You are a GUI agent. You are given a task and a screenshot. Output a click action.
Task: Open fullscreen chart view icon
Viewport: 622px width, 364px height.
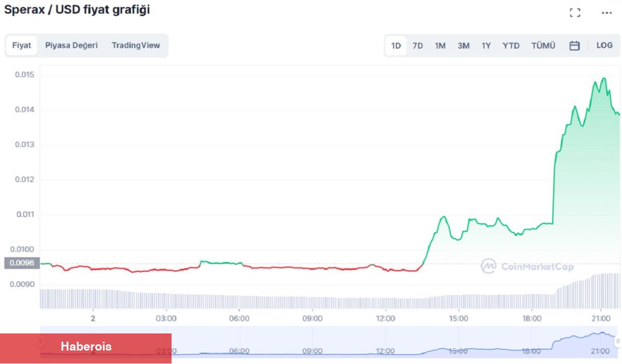tap(575, 13)
